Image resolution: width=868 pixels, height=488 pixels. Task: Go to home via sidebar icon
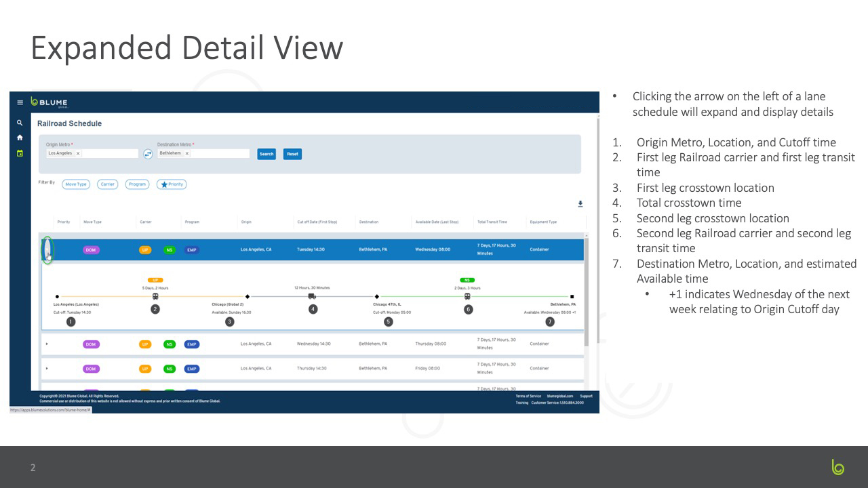[x=20, y=138]
